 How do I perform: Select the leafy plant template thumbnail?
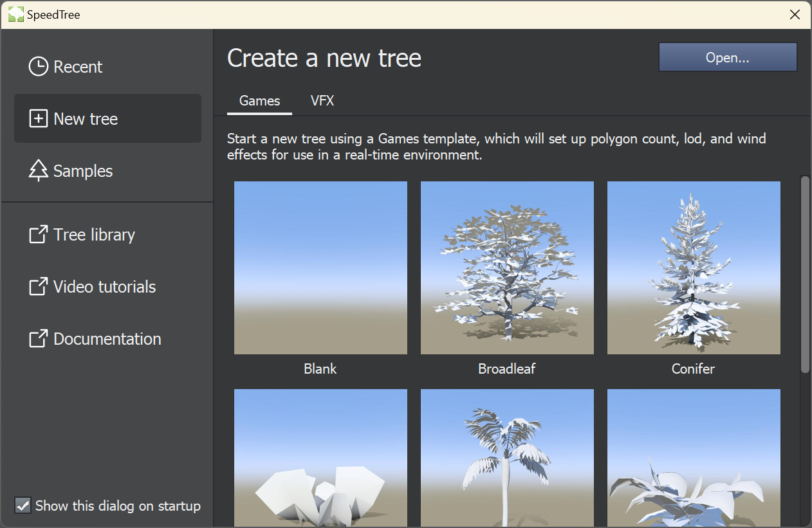point(694,457)
